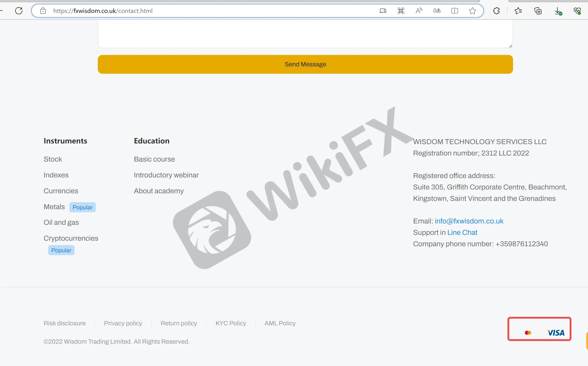The image size is (588, 366).
Task: Go to the Currencies link
Action: [x=61, y=191]
